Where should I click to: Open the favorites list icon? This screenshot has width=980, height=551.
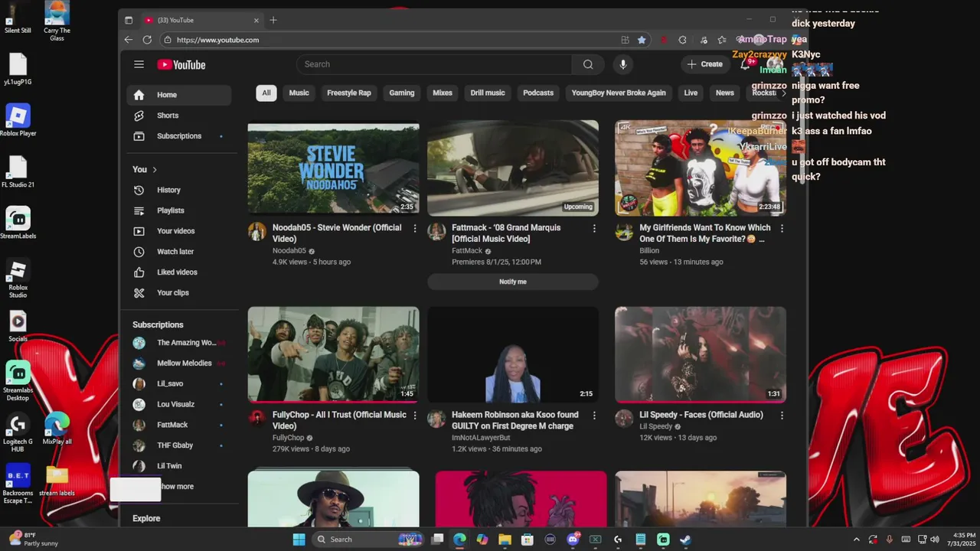(x=722, y=40)
